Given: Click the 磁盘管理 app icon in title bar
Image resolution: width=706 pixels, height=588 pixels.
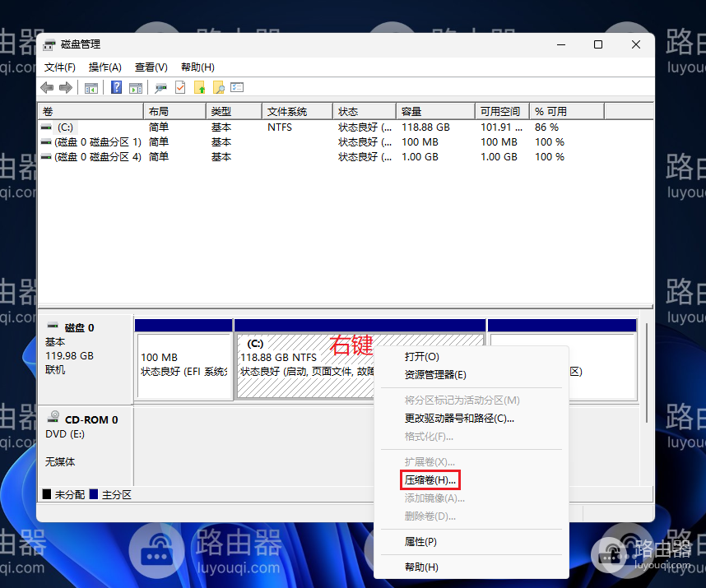Looking at the screenshot, I should coord(49,44).
